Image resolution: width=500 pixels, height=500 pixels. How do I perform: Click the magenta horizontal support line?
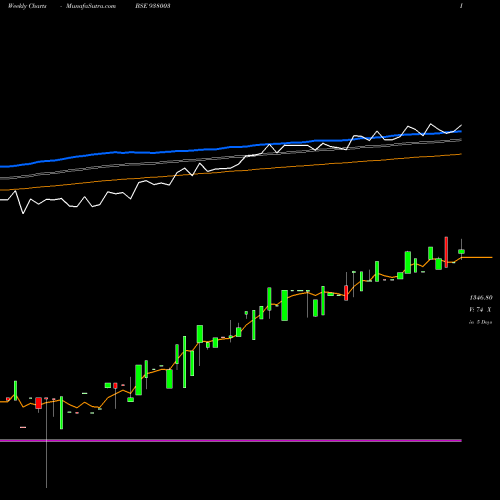(231, 441)
